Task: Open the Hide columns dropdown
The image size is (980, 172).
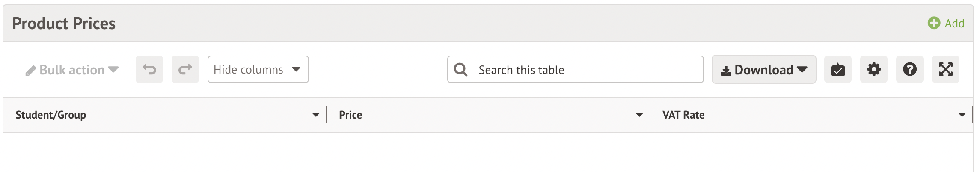Action: click(258, 69)
